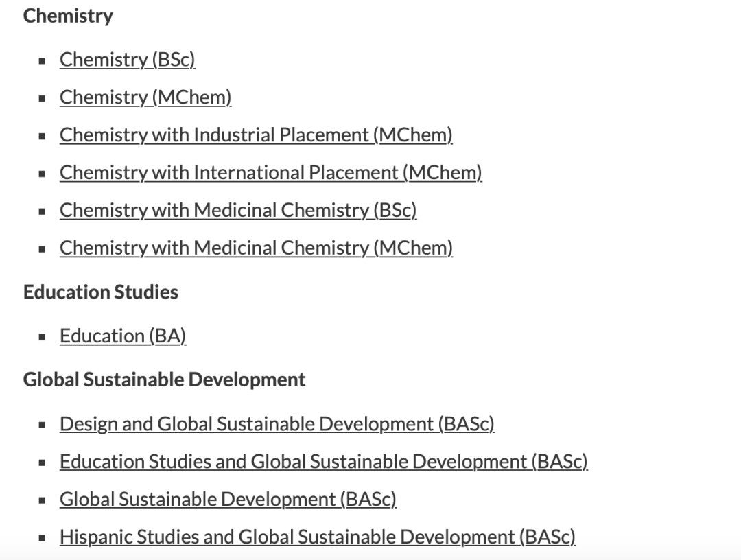Viewport: 741px width, 560px height.
Task: Click the Education Studies section heading
Action: (101, 292)
